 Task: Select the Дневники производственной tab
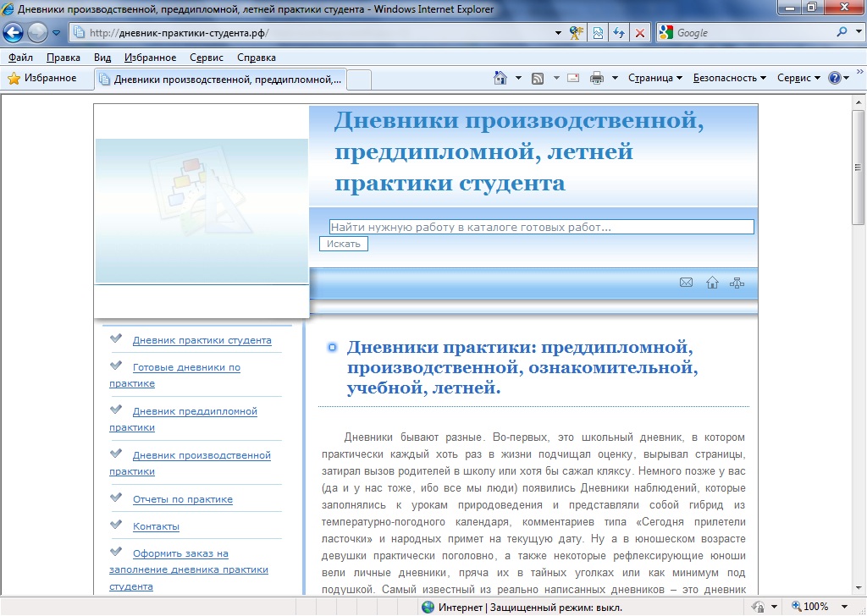point(221,80)
